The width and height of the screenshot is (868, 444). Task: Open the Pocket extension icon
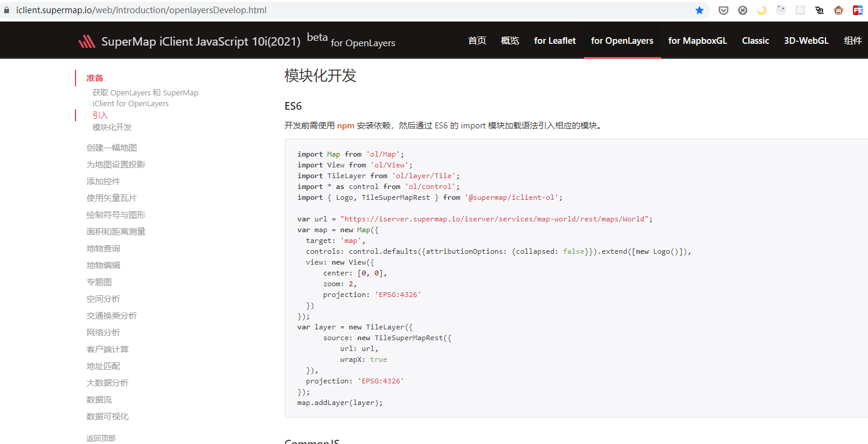[x=724, y=10]
